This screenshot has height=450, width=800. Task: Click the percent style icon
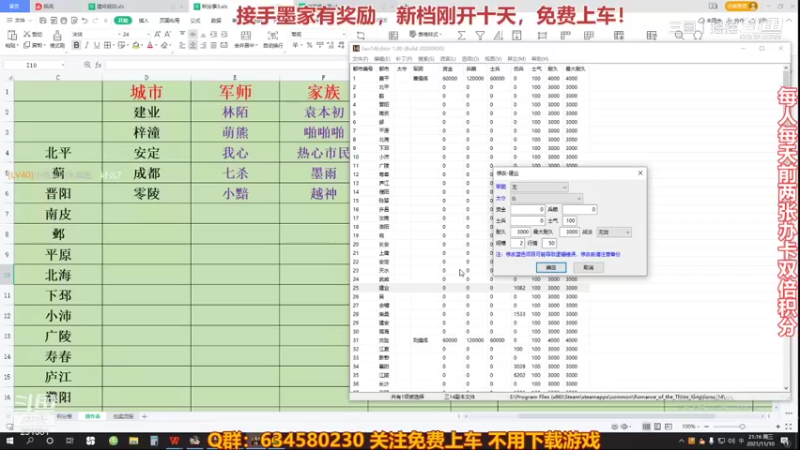tap(309, 45)
